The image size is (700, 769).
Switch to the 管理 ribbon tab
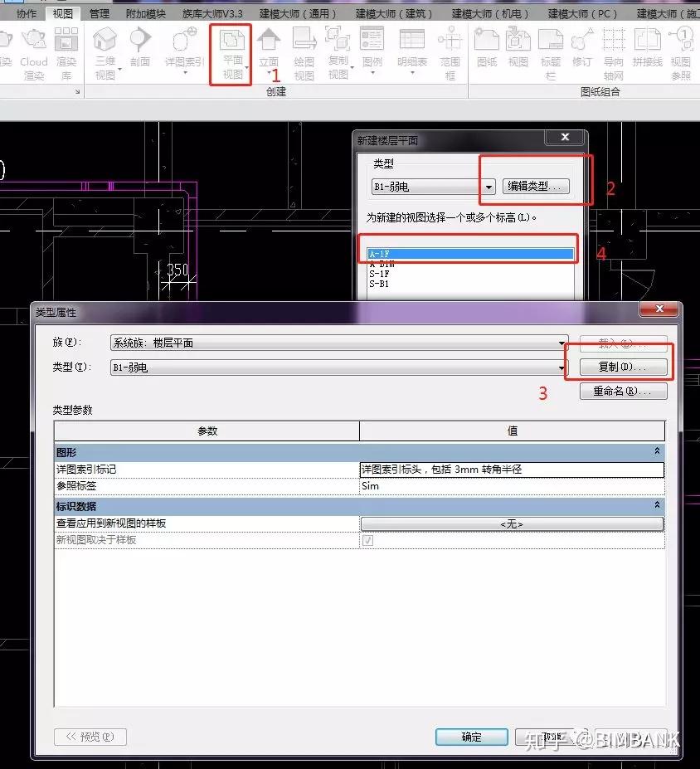(x=100, y=14)
